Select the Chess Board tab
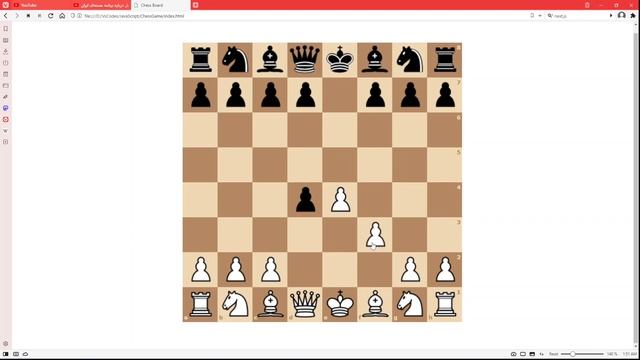The height and width of the screenshot is (360, 640). tap(160, 5)
